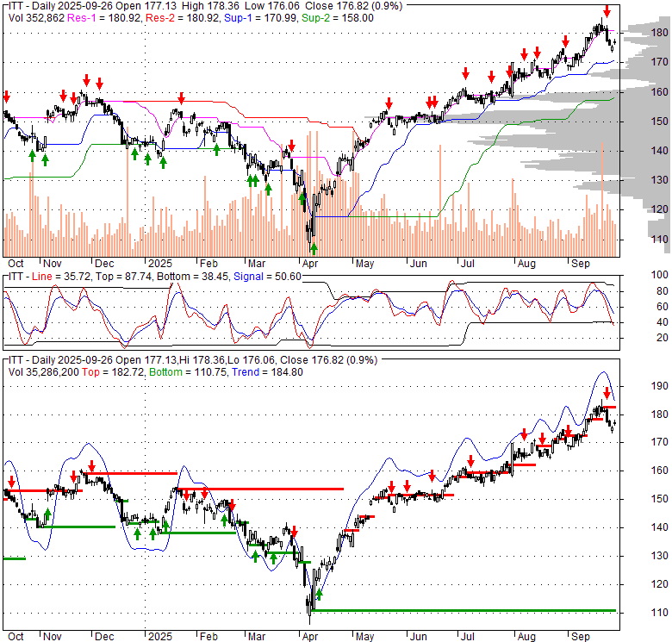Click the Top = 182.72 label
This screenshot has width=672, height=642.
pyautogui.click(x=113, y=372)
